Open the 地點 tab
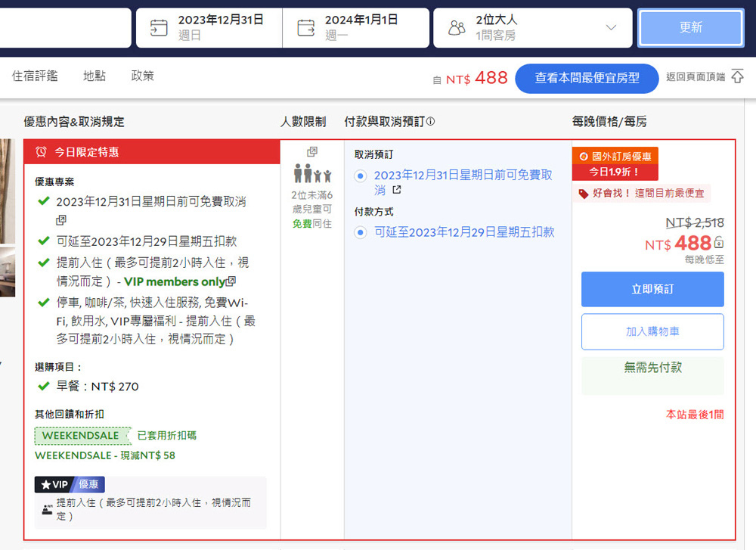Screen dimensions: 756x550 94,76
